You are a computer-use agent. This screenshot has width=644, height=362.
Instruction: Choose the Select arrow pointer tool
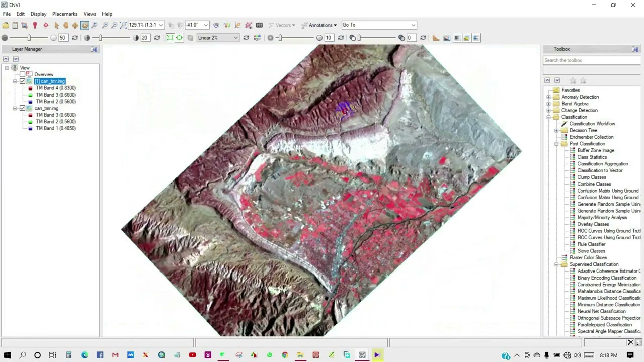[56, 25]
